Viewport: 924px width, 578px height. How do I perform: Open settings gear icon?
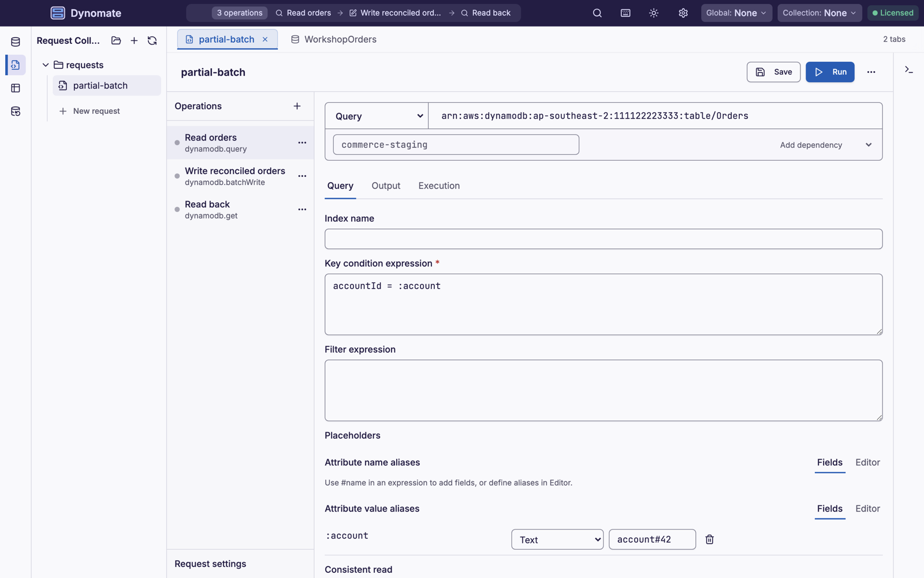tap(683, 13)
